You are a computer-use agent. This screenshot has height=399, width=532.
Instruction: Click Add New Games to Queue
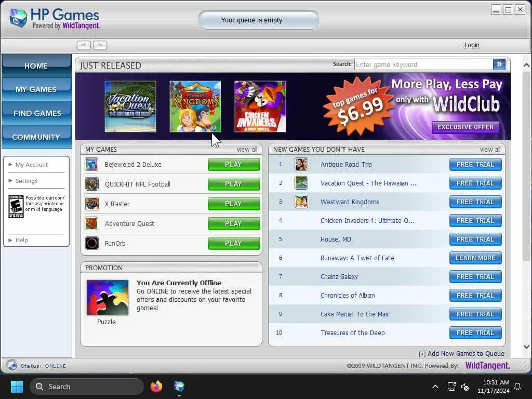(461, 353)
